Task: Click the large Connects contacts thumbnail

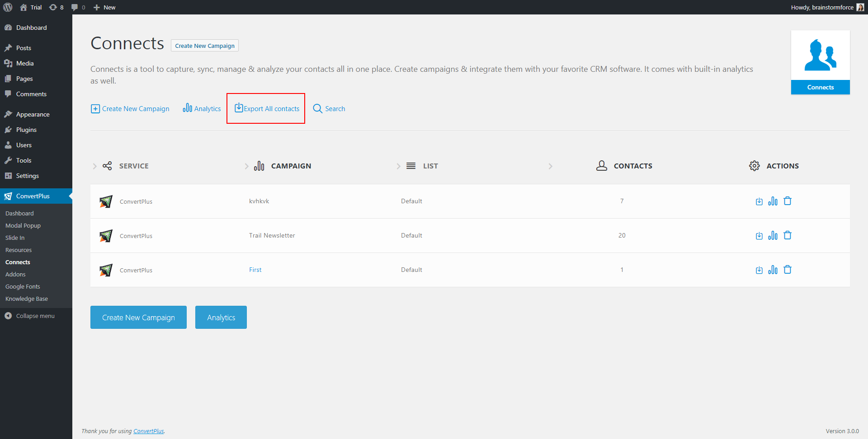Action: [x=820, y=62]
